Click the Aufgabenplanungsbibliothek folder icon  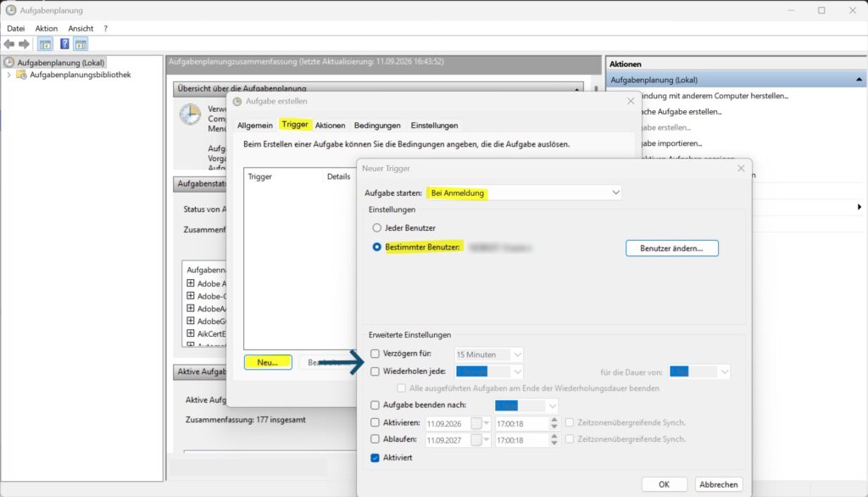(21, 75)
